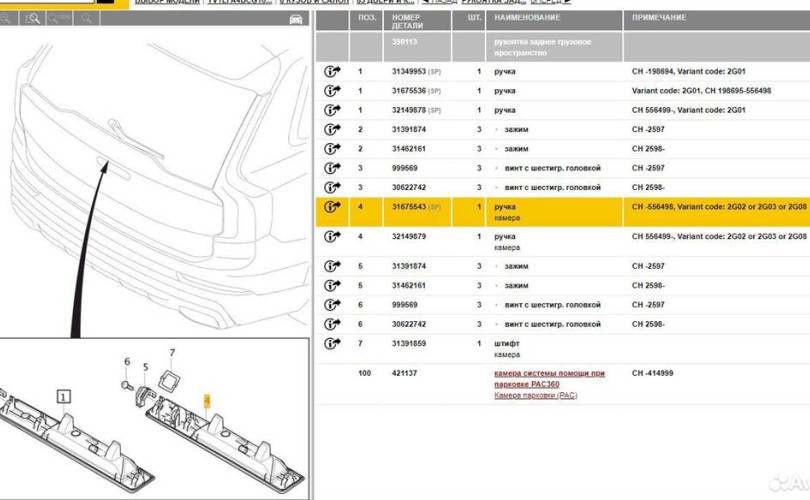Open the Камера парковки (PAC) link
This screenshot has height=500, width=810.
pos(535,396)
